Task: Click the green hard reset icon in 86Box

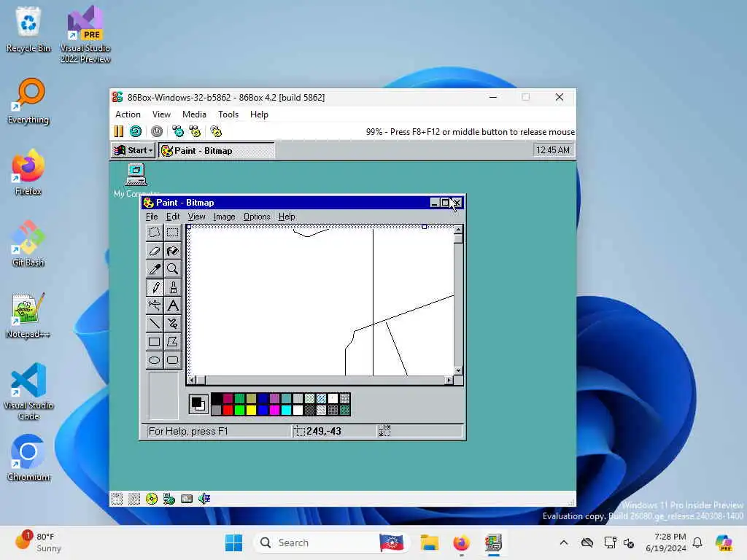Action: (x=136, y=131)
